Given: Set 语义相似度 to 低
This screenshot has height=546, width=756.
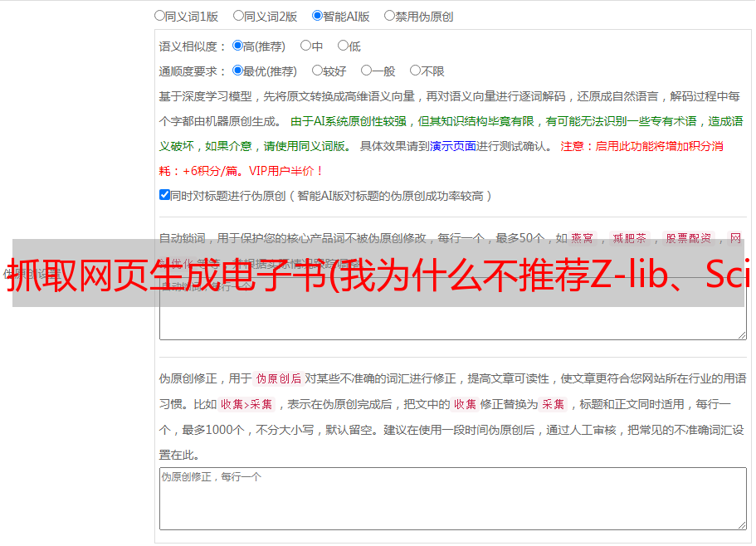Looking at the screenshot, I should tap(343, 46).
